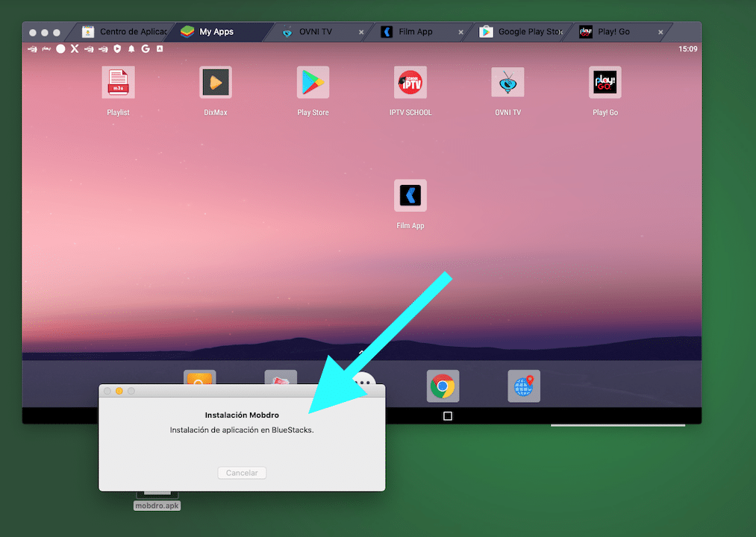
Task: Select the mobdro.apk file on desktop
Action: (x=157, y=505)
